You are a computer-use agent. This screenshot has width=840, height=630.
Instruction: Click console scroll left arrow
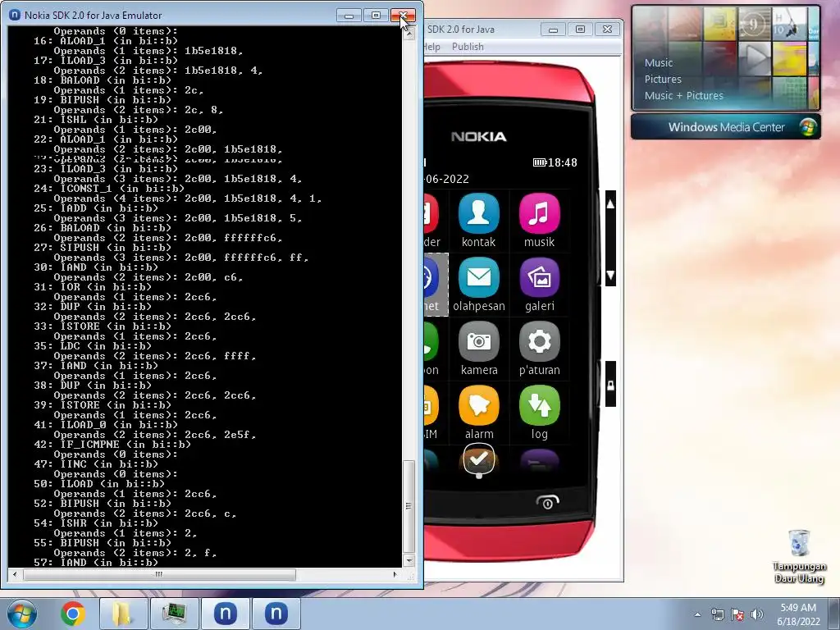click(15, 574)
